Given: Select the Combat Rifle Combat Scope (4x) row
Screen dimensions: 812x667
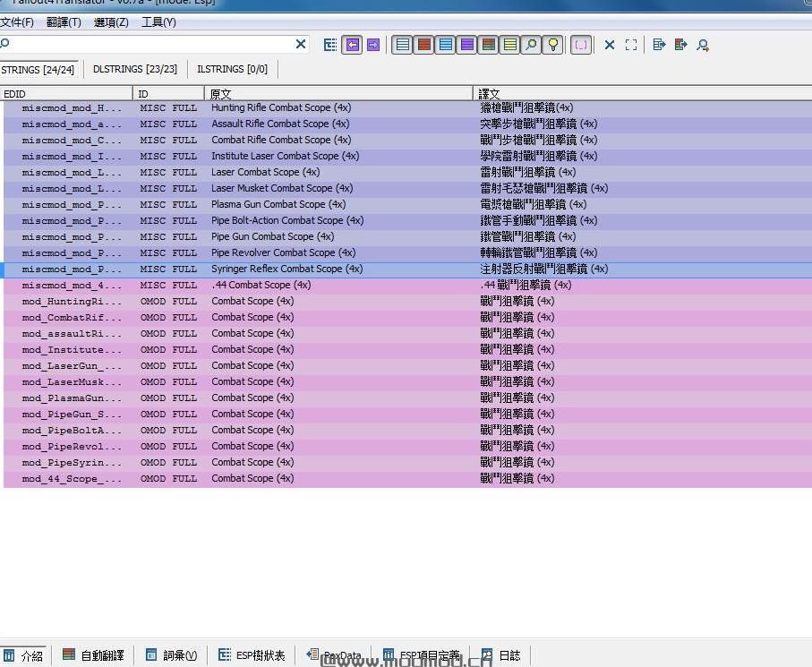Looking at the screenshot, I should [407, 140].
